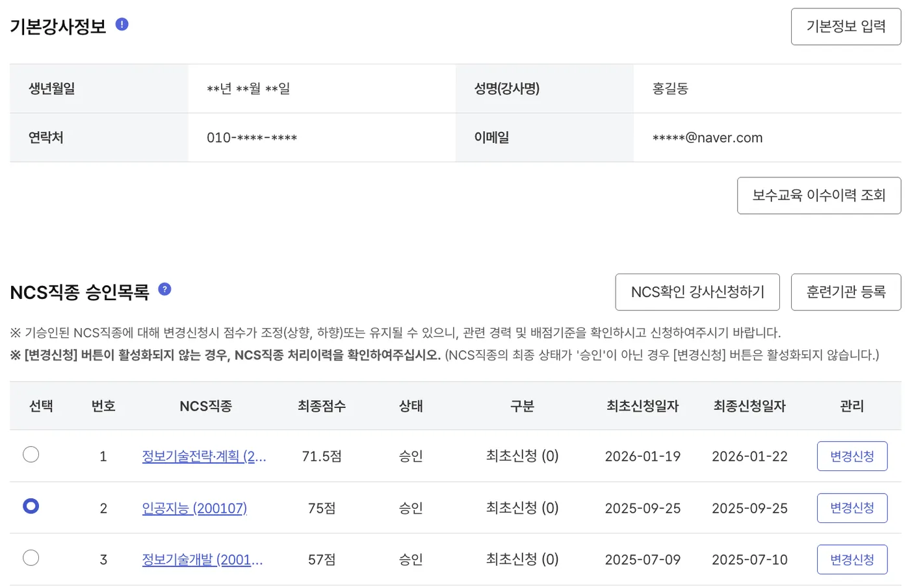This screenshot has width=910, height=588.
Task: Click the 최종점수 column header
Action: point(322,406)
